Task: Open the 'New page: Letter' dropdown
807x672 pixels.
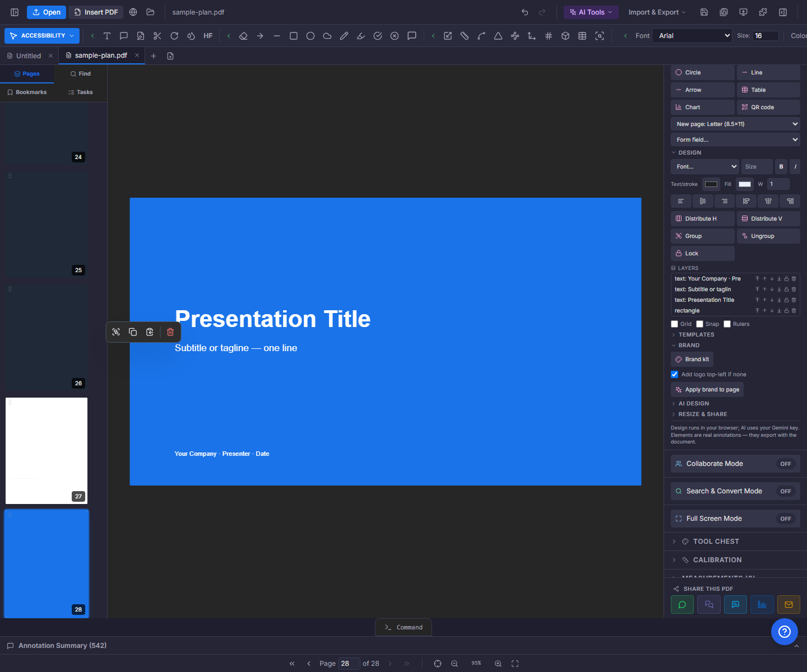Action: (735, 124)
